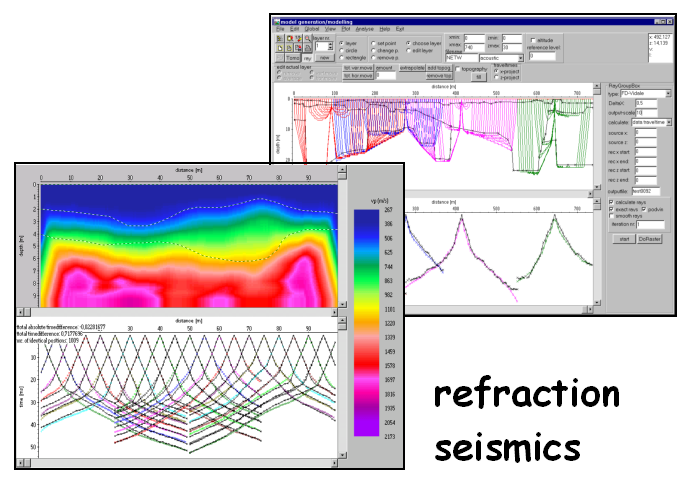This screenshot has width=694, height=479.
Task: Increase the layer nr. spinner value
Action: [329, 43]
